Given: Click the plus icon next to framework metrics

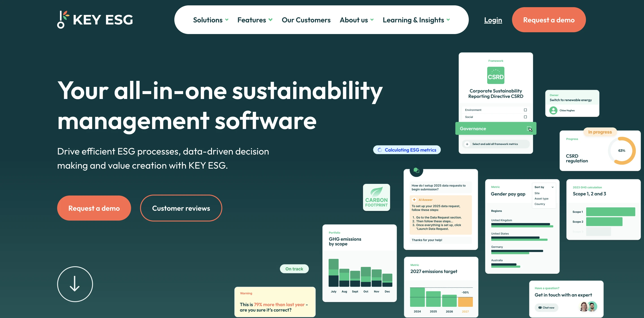Looking at the screenshot, I should [x=467, y=144].
